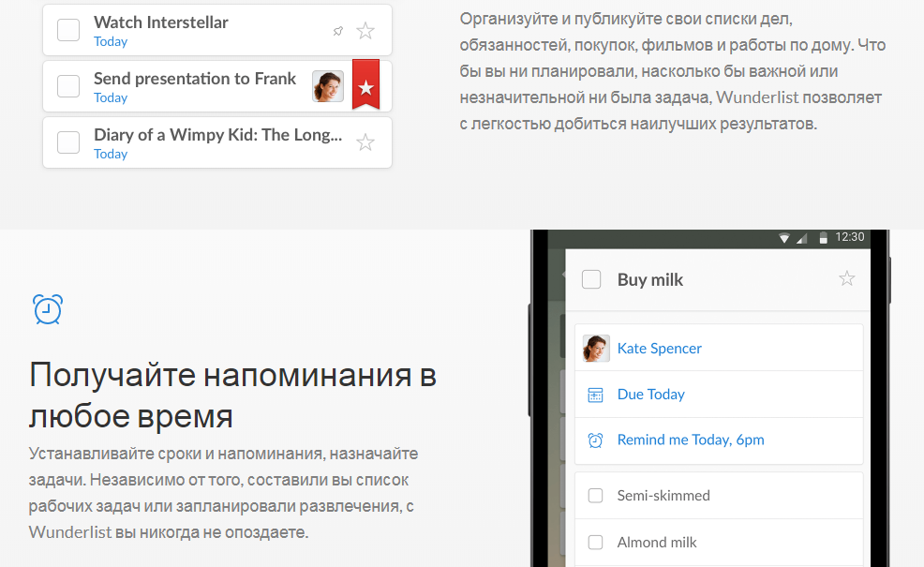This screenshot has width=924, height=567.
Task: Click the signal strength icon on the phone
Action: pos(801,237)
